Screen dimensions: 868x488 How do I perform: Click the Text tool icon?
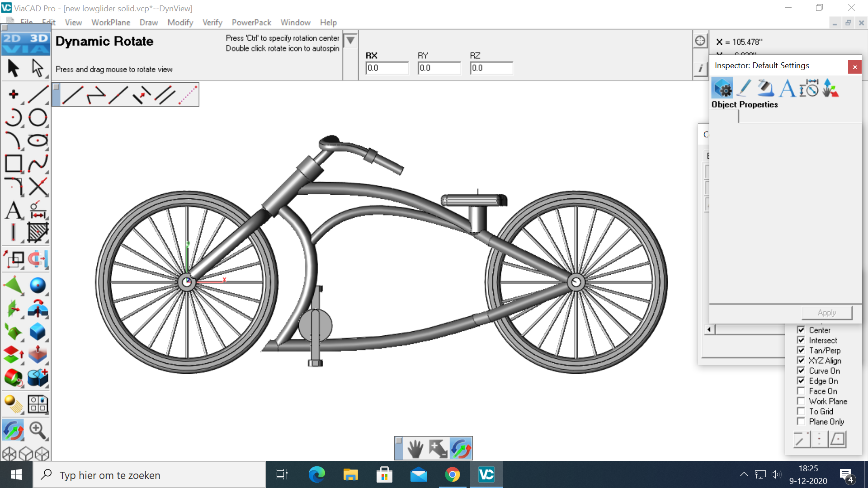(13, 210)
